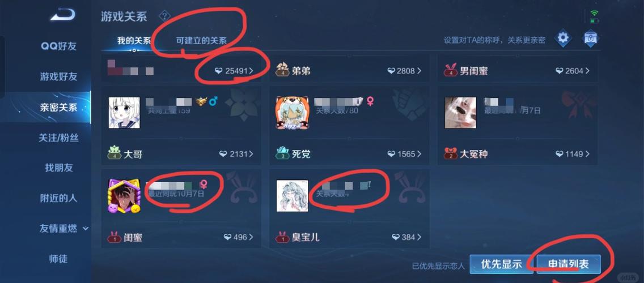Open 关注/粉丝 in the sidebar
Screen dimensions: 644x283
pyautogui.click(x=59, y=138)
